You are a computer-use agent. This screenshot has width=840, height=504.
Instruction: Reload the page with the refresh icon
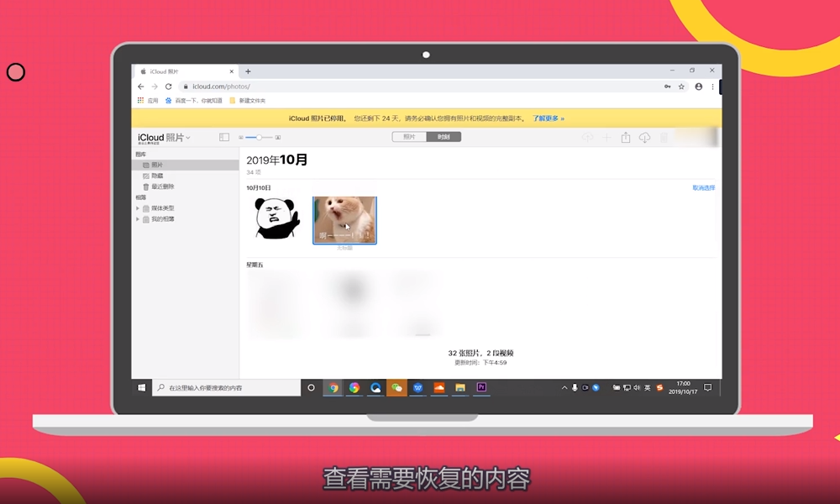coord(168,87)
